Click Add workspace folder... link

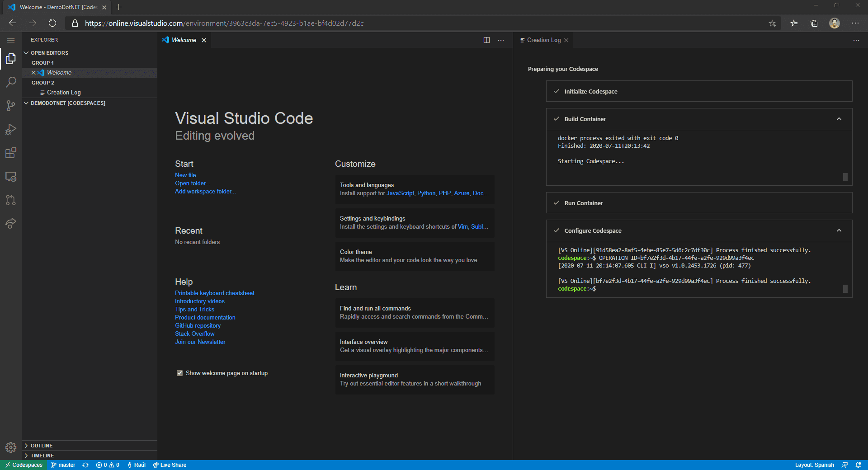click(205, 192)
